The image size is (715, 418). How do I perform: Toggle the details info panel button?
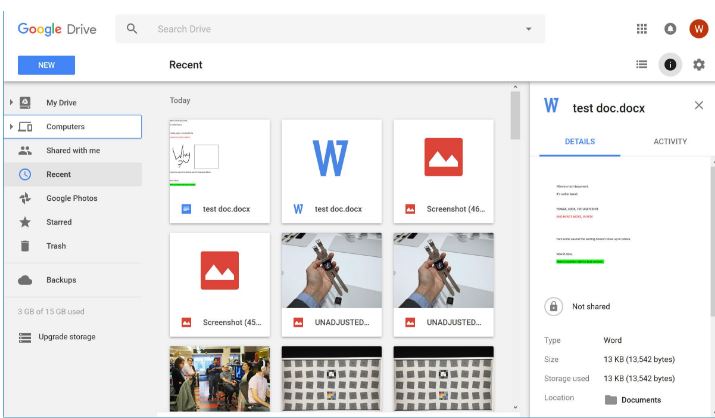(x=670, y=65)
